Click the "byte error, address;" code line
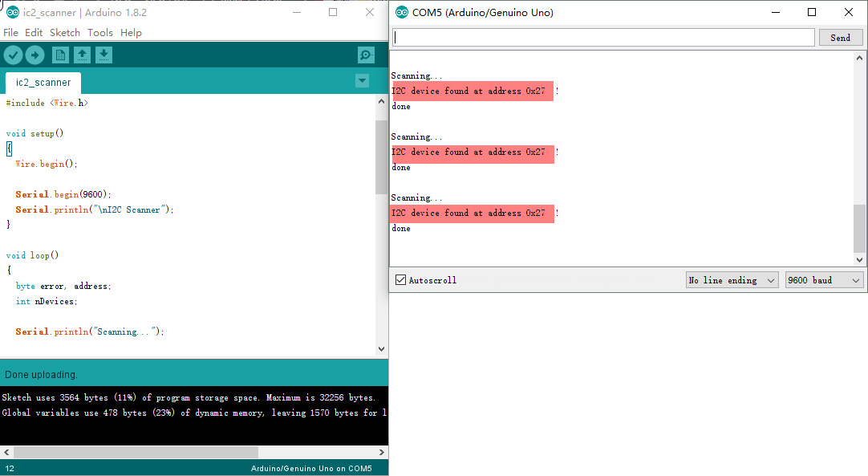Image resolution: width=868 pixels, height=476 pixels. [63, 286]
